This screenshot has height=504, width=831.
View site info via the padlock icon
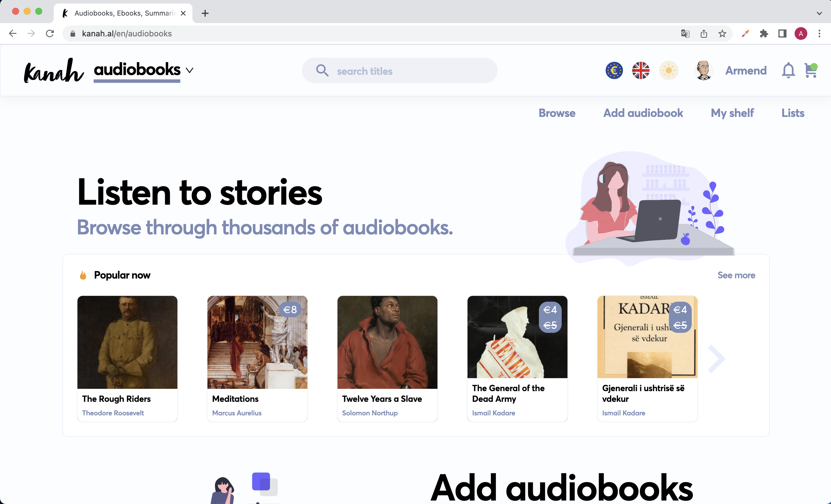73,34
